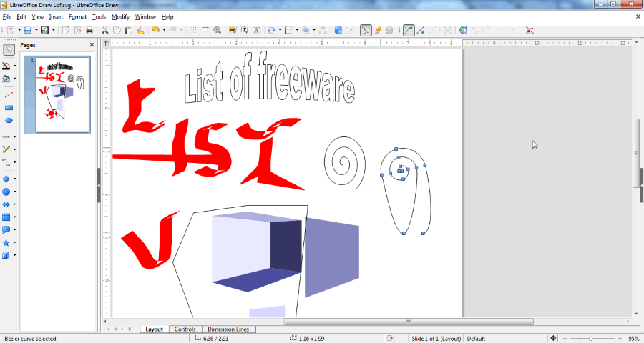Viewport: 644px width, 343px height.
Task: Open the Help menu
Action: [x=167, y=17]
